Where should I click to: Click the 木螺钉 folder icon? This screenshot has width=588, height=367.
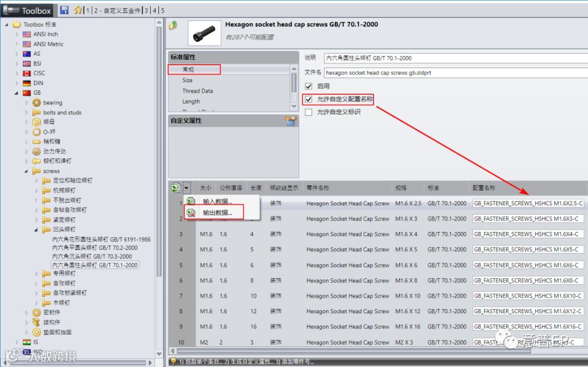pos(46,303)
